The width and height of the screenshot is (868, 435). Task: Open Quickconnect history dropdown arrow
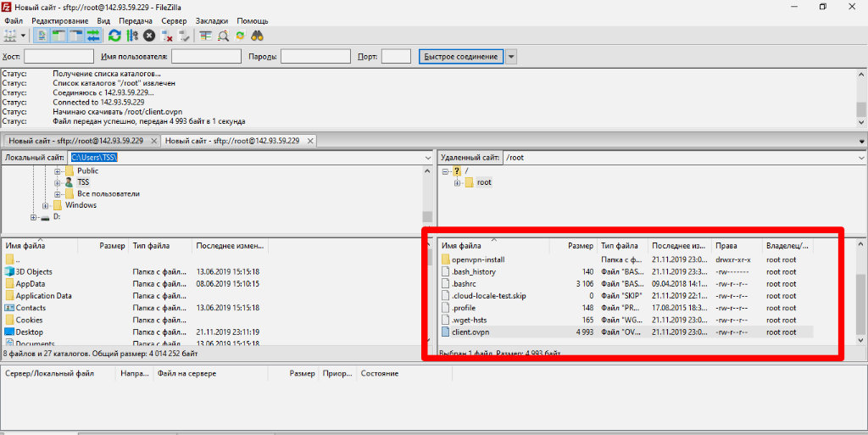511,57
